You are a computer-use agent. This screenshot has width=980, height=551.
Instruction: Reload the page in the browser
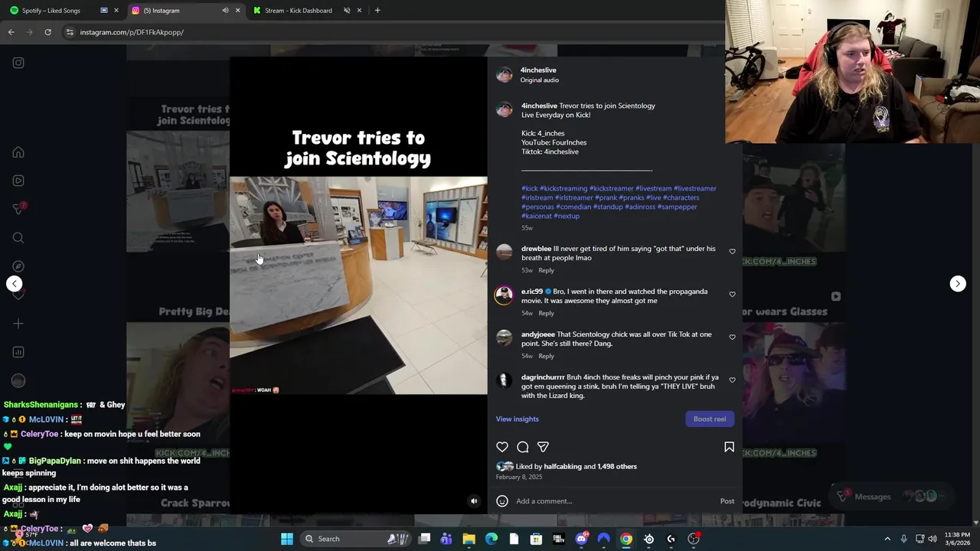pyautogui.click(x=47, y=32)
